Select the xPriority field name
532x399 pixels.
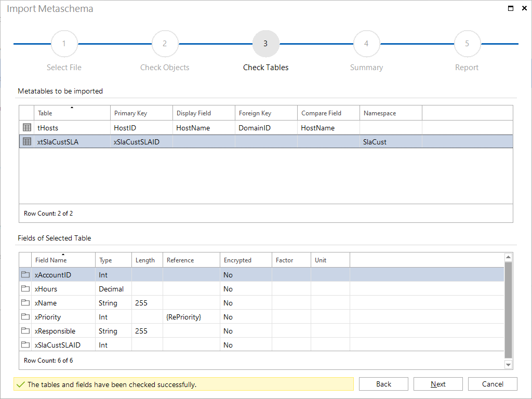[x=47, y=317]
